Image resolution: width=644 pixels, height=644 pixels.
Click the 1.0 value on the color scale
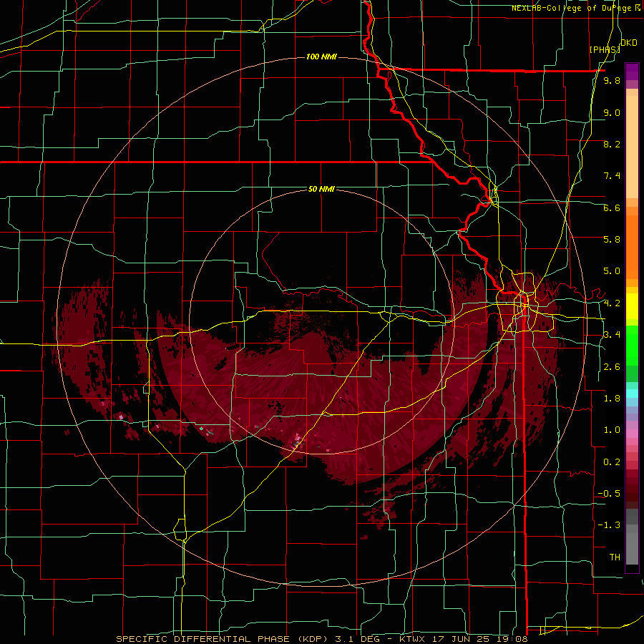coord(612,429)
